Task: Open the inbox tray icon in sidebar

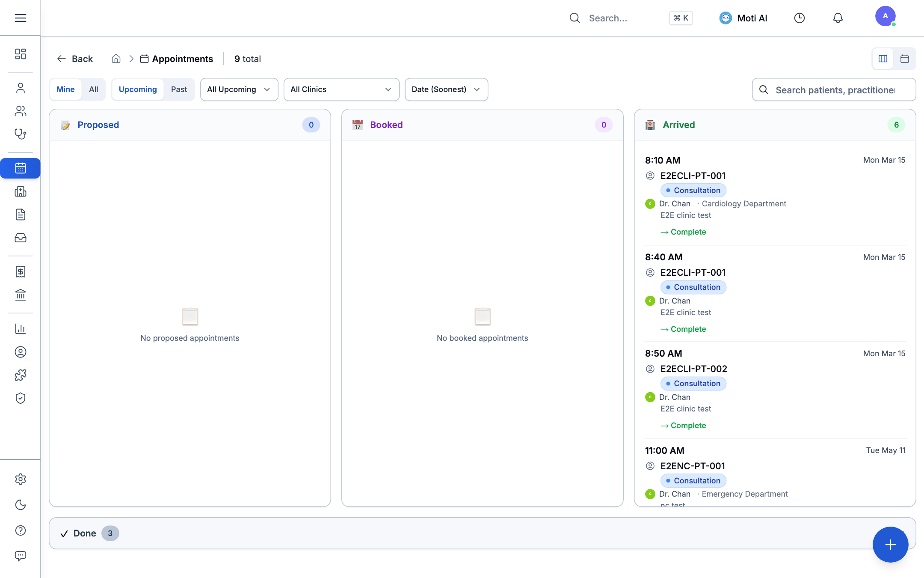Action: pos(20,238)
